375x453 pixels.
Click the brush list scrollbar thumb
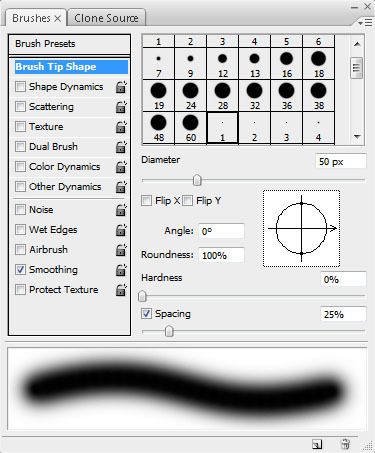pos(357,68)
